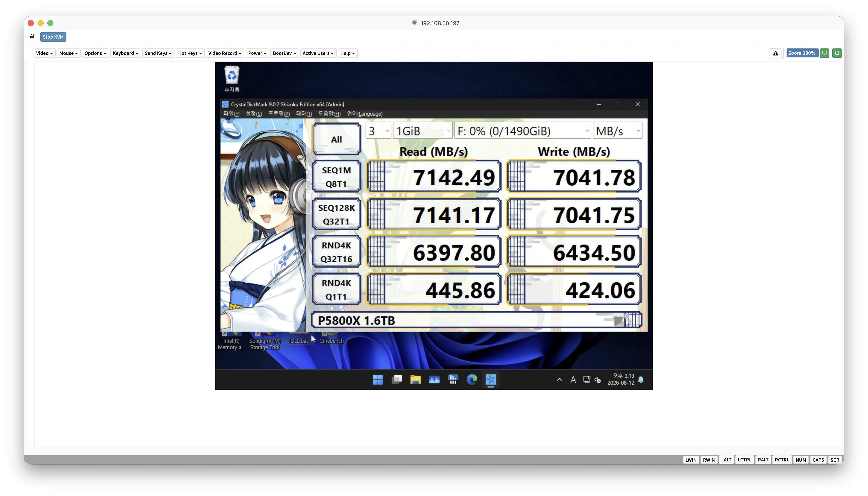This screenshot has height=496, width=868.
Task: Expand the Send Keys dropdown
Action: coord(158,53)
